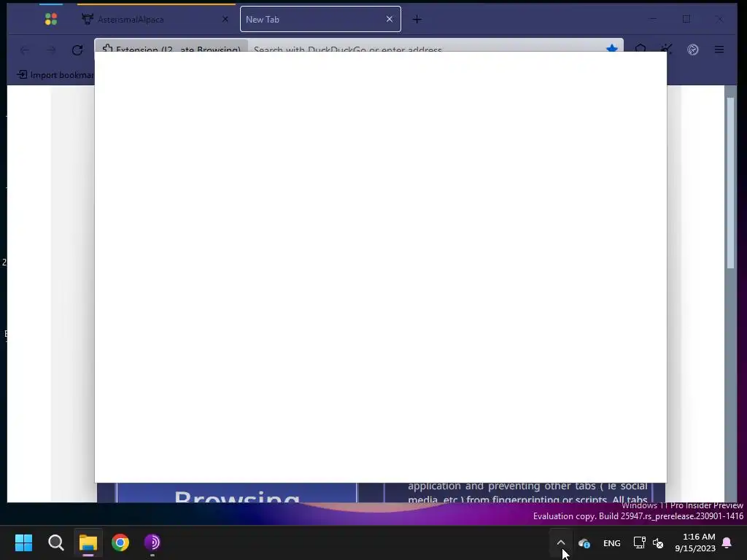The height and width of the screenshot is (560, 747).
Task: Click the OneDrive cloud tray icon
Action: (x=584, y=542)
